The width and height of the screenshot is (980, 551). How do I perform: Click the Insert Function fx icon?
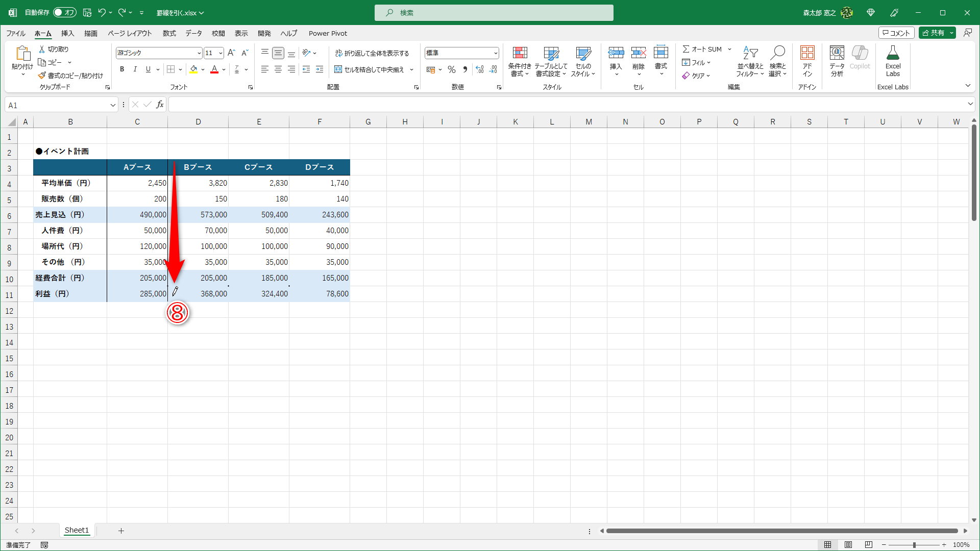(160, 105)
